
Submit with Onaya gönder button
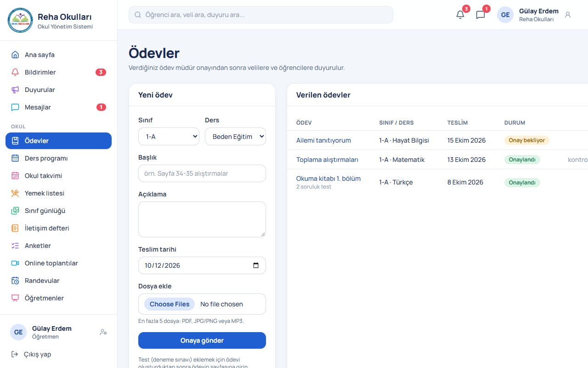[202, 340]
